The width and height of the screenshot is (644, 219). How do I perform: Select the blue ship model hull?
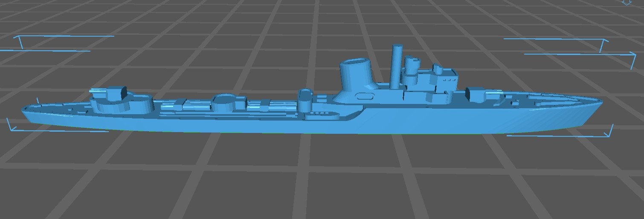[311, 121]
